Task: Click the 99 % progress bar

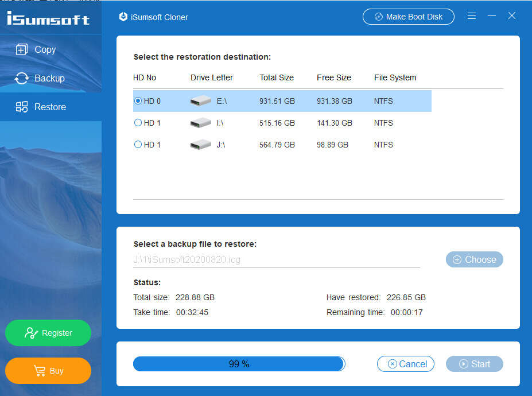Action: (239, 364)
